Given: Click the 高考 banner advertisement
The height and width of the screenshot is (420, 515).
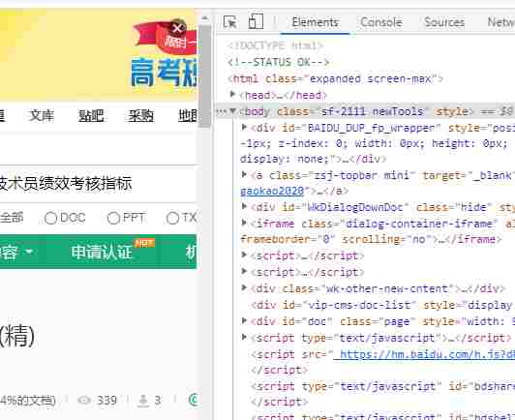Looking at the screenshot, I should pyautogui.click(x=99, y=55).
